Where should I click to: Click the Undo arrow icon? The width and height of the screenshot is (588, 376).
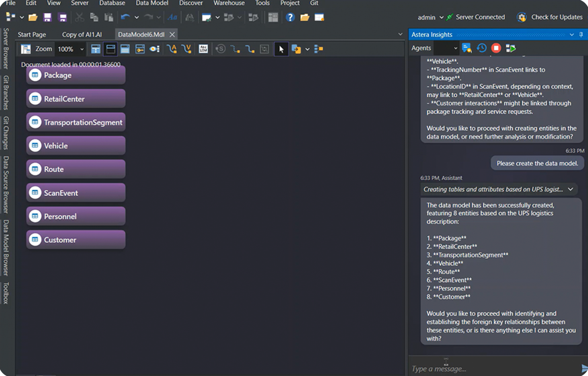coord(126,17)
